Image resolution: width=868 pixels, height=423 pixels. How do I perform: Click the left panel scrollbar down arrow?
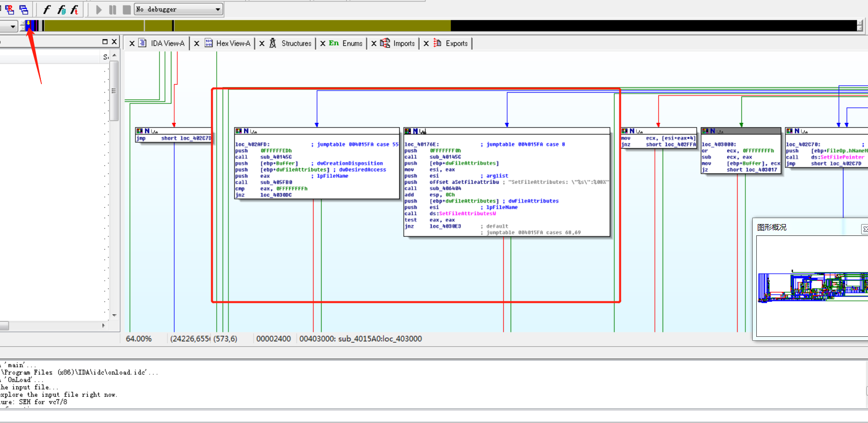click(114, 315)
